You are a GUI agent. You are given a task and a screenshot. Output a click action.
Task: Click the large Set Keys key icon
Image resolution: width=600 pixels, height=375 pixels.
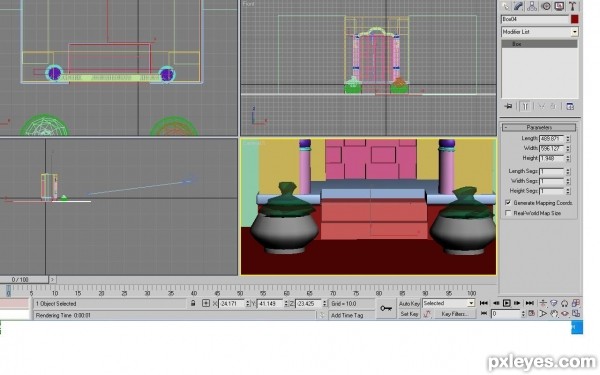click(386, 308)
